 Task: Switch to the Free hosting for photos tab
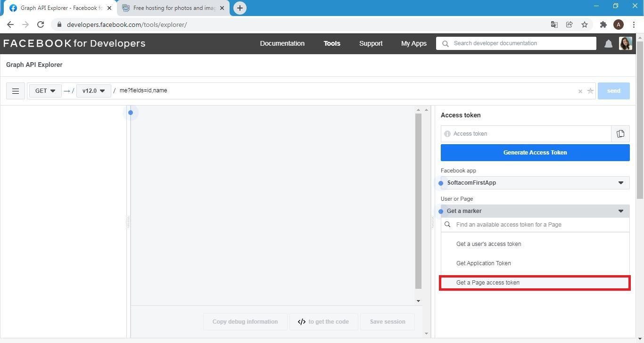tap(173, 8)
